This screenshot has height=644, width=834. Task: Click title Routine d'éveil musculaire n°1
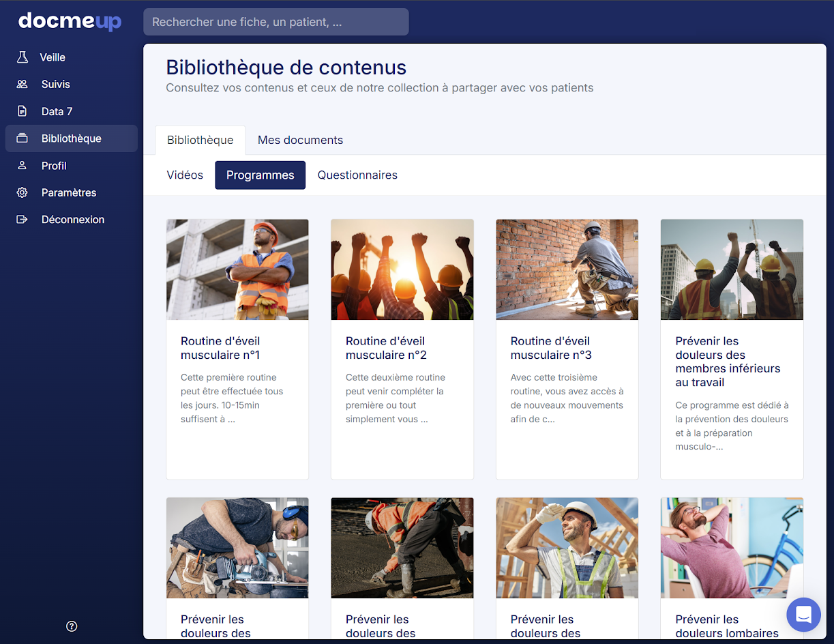point(220,348)
